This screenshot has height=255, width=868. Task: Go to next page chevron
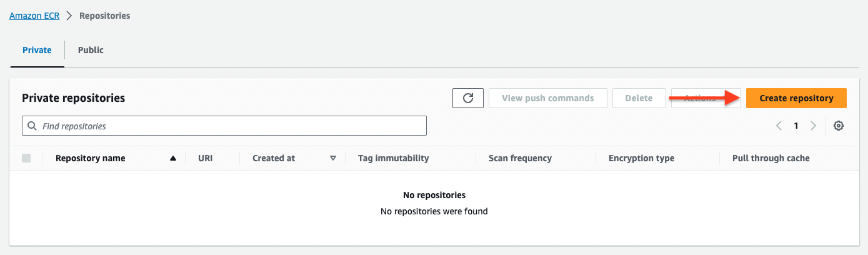(x=813, y=126)
